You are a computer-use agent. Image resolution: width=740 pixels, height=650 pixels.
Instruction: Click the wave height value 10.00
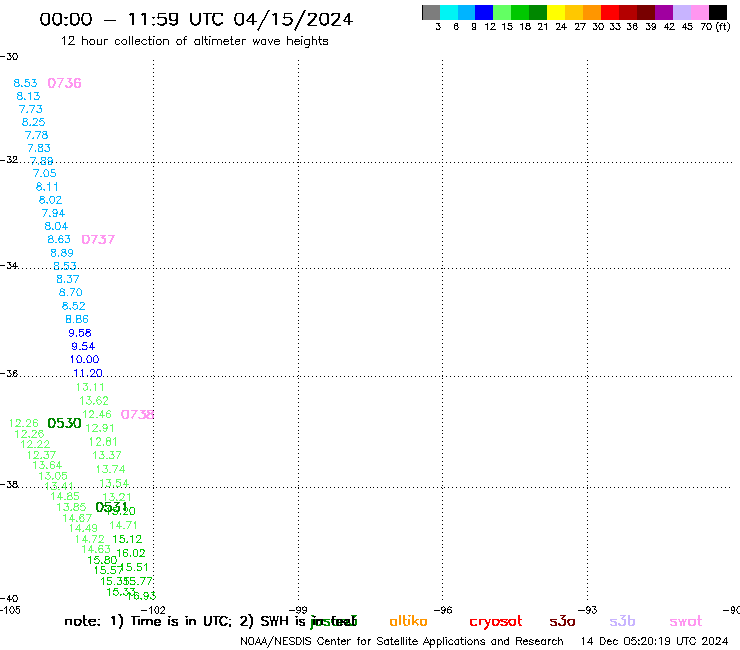[x=84, y=359]
